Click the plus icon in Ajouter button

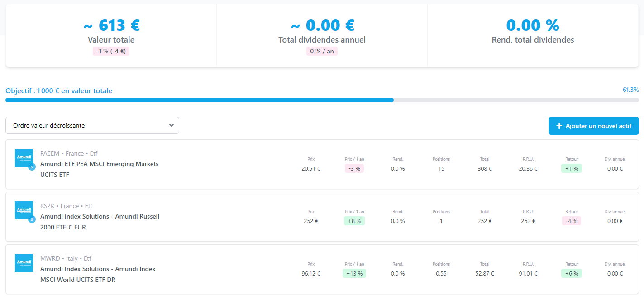point(559,126)
